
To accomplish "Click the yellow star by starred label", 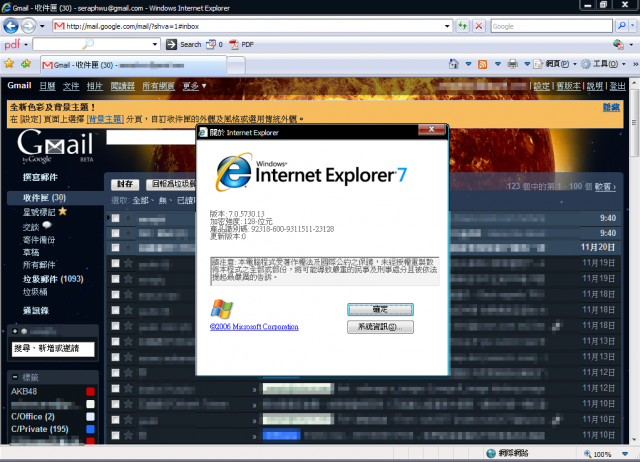I will tap(62, 211).
